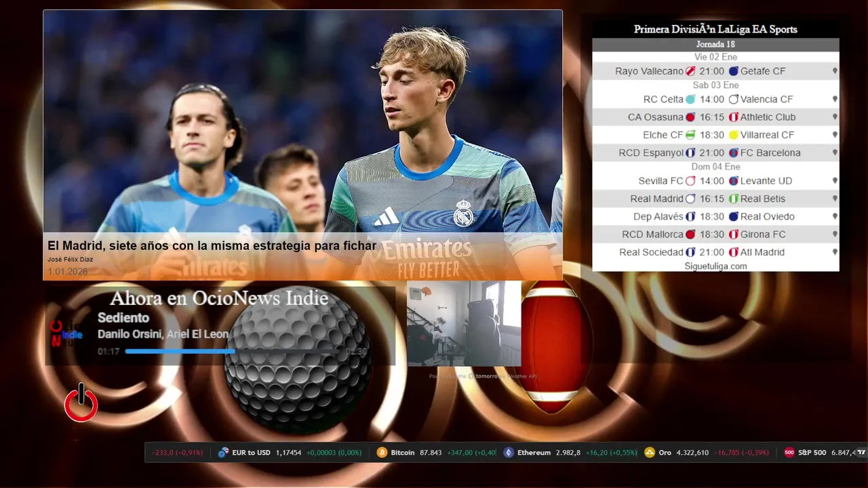This screenshot has width=868, height=488.
Task: Click the 'Sab 03 Ene' date row
Action: pyautogui.click(x=715, y=85)
